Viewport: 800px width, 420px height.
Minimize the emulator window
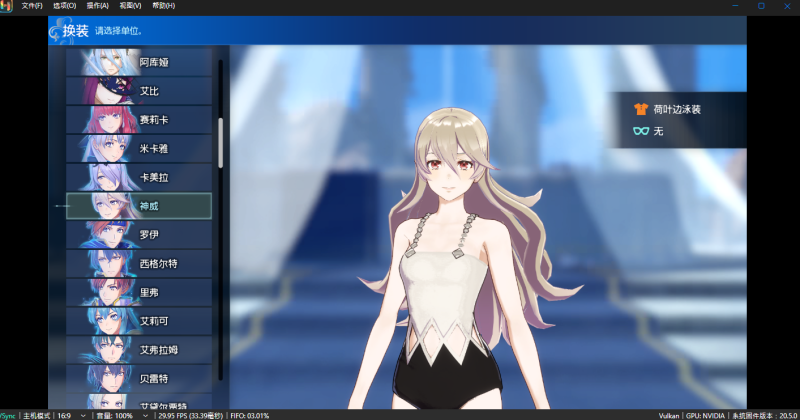[x=735, y=6]
